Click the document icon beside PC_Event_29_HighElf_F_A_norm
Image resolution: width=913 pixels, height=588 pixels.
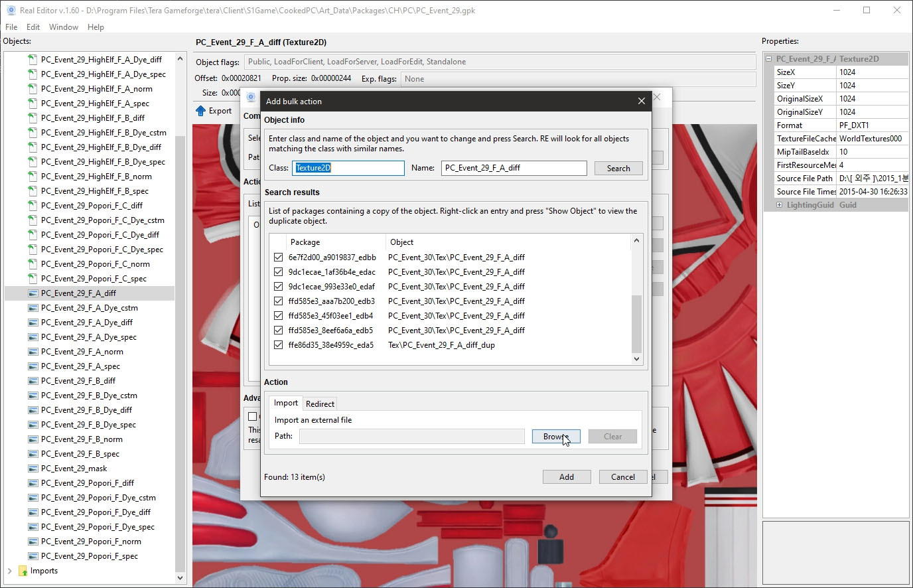(x=33, y=89)
